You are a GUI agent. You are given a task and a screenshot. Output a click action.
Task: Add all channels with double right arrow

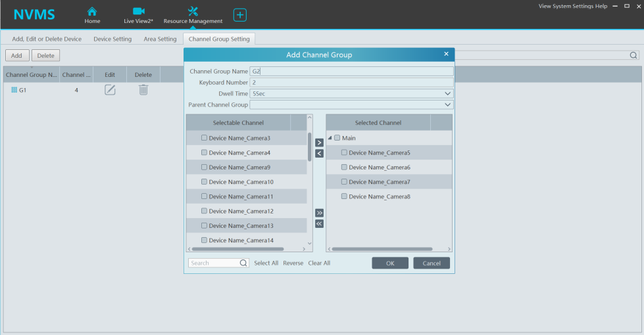coord(320,213)
